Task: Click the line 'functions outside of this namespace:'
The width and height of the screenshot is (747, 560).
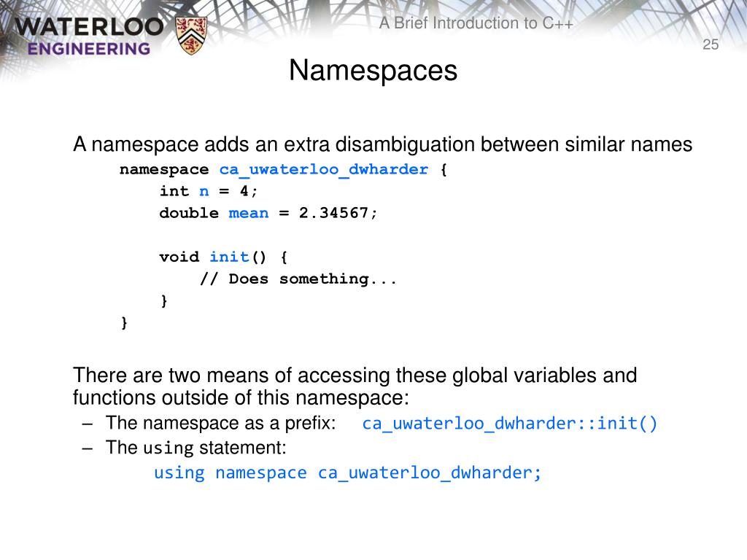Action: 241,397
